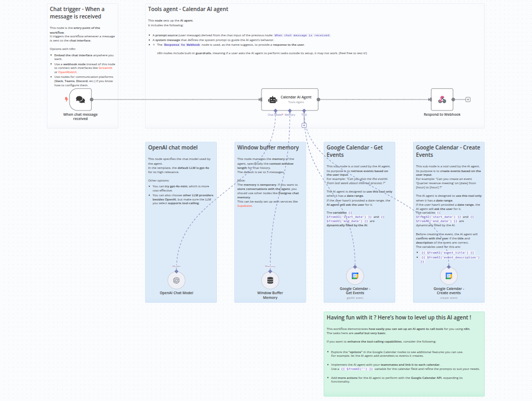The width and height of the screenshot is (532, 401).
Task: Click the 'OpenAI chat model' sticky note title
Action: (x=173, y=147)
